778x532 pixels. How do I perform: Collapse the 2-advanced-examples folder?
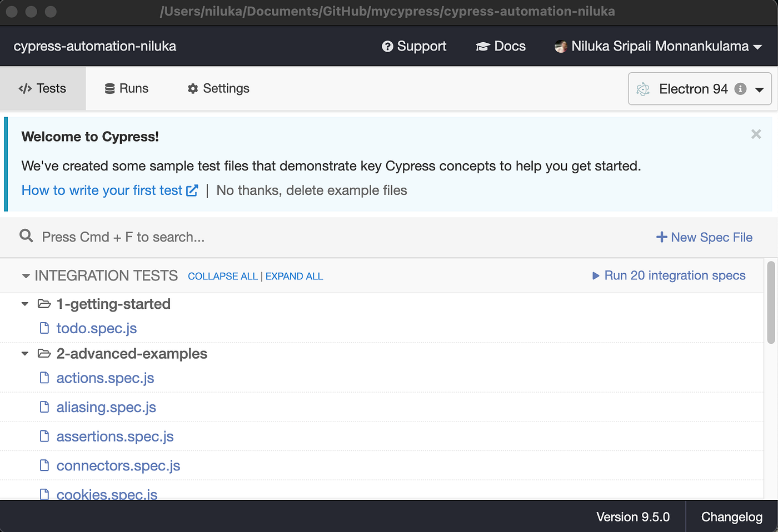[24, 353]
